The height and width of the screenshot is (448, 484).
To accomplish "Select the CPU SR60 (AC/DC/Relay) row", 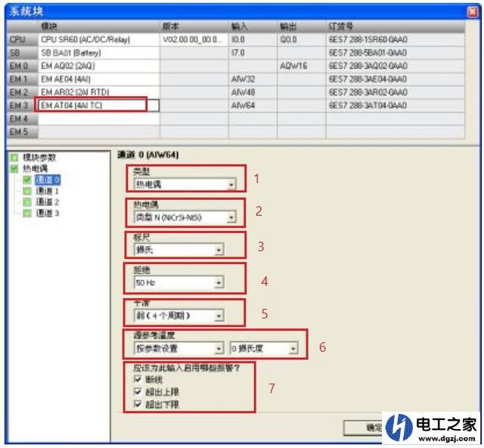I will click(91, 39).
